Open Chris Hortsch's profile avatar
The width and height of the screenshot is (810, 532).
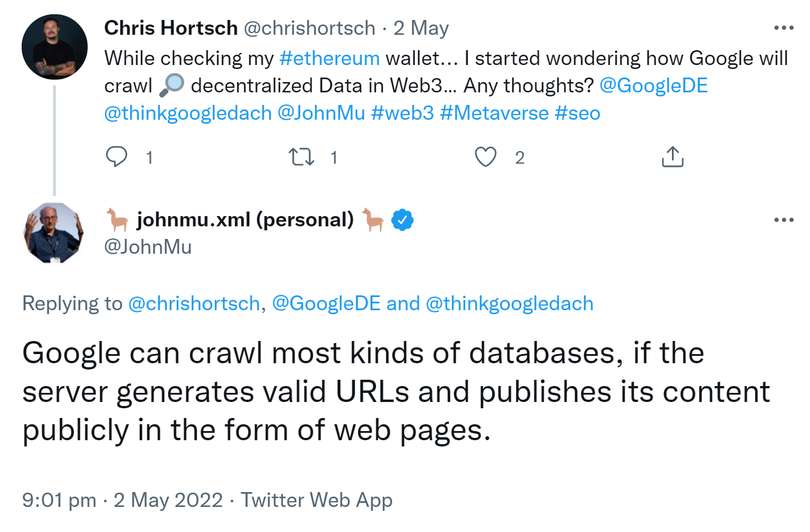pyautogui.click(x=54, y=47)
